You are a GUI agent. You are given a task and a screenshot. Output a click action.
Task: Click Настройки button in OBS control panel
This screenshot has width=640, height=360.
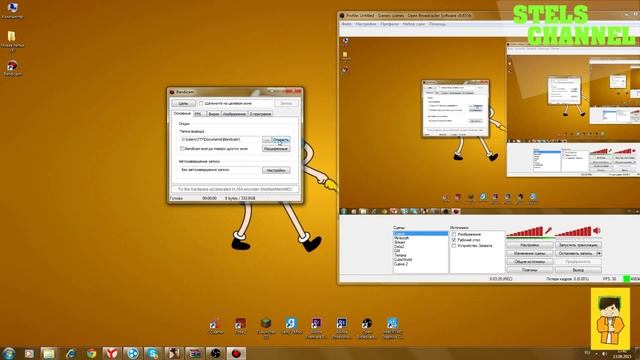[x=530, y=245]
